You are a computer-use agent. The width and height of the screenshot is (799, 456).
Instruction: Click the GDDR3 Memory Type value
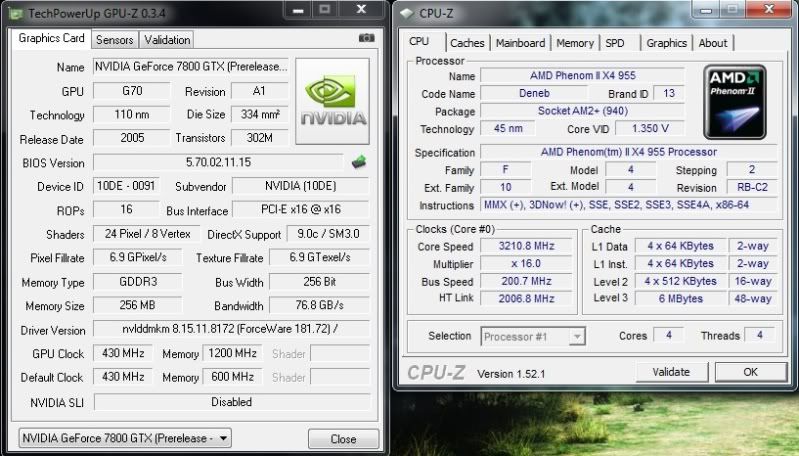click(x=138, y=282)
